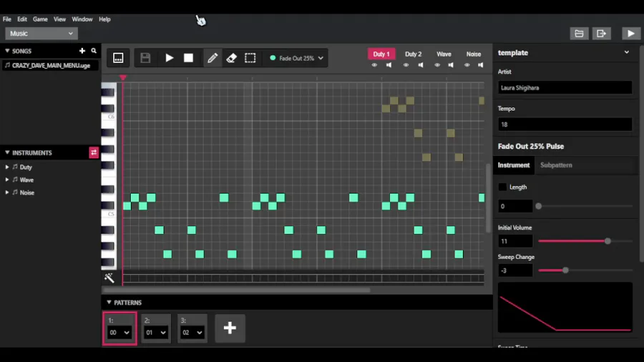The height and width of the screenshot is (362, 644).
Task: Toggle Noise channel visibility eye
Action: [x=467, y=65]
